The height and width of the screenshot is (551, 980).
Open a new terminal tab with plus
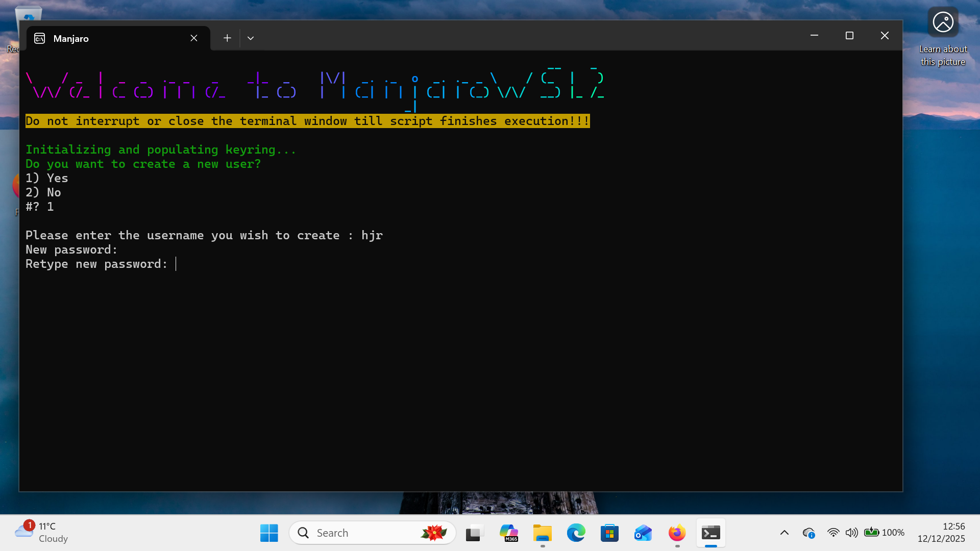(x=227, y=38)
